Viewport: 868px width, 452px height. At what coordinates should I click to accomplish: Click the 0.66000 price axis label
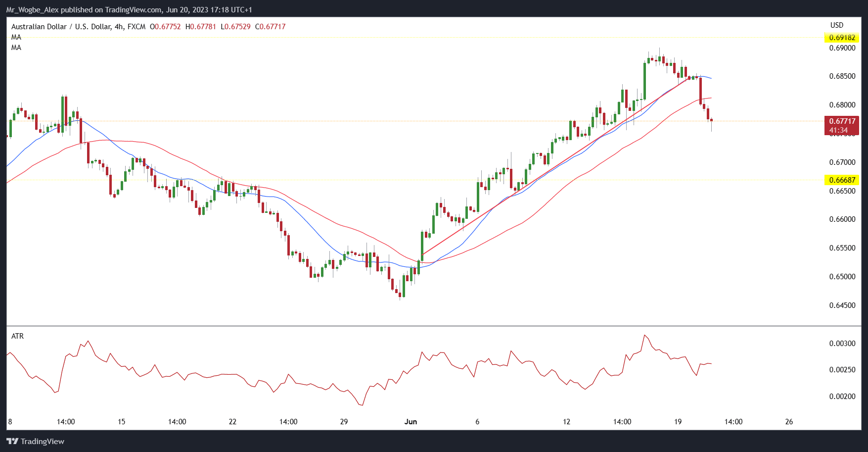pyautogui.click(x=842, y=219)
